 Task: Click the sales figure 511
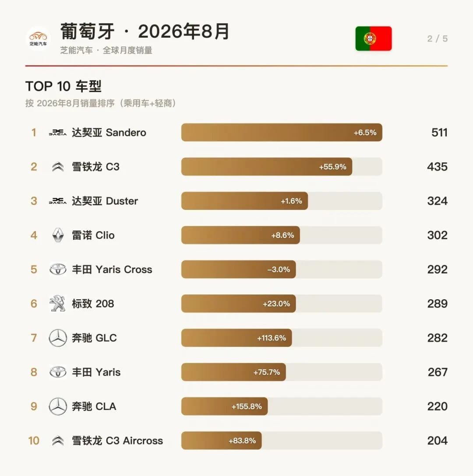(440, 133)
